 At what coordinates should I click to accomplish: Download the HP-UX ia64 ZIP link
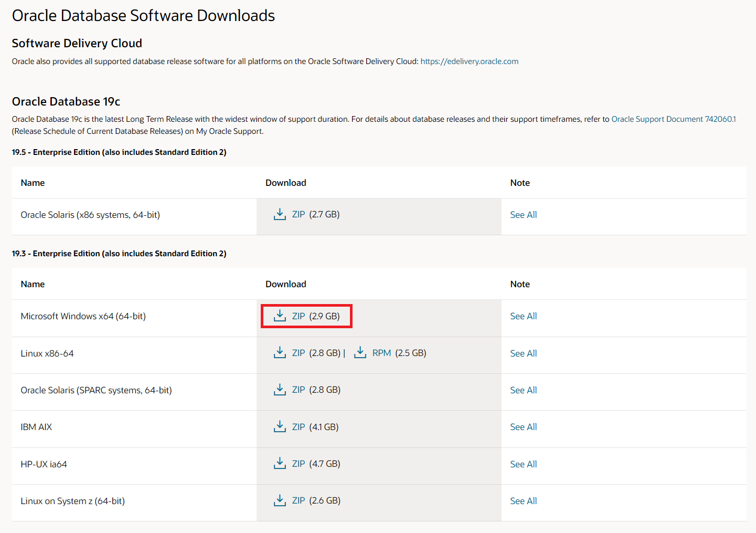(299, 464)
